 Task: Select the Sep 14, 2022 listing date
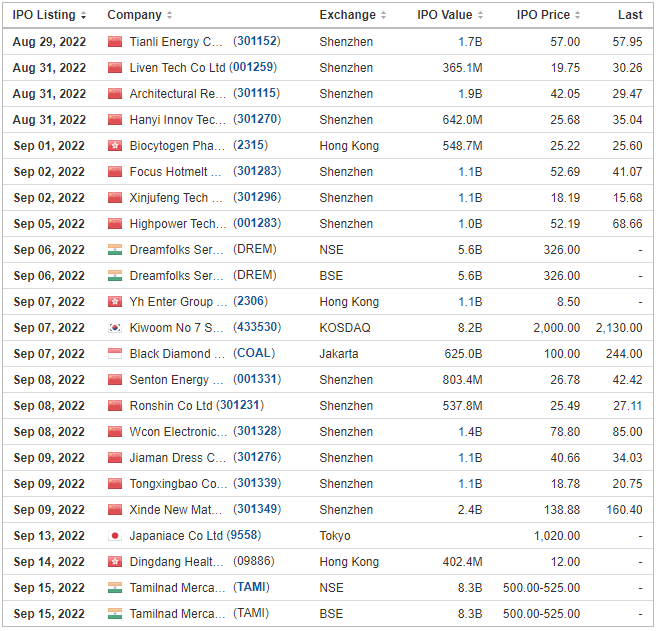tap(49, 562)
